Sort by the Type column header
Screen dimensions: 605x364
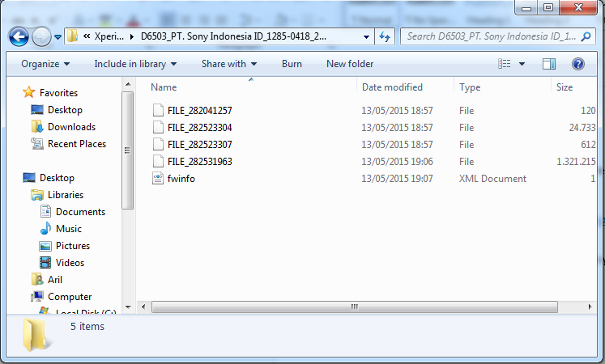pos(470,87)
